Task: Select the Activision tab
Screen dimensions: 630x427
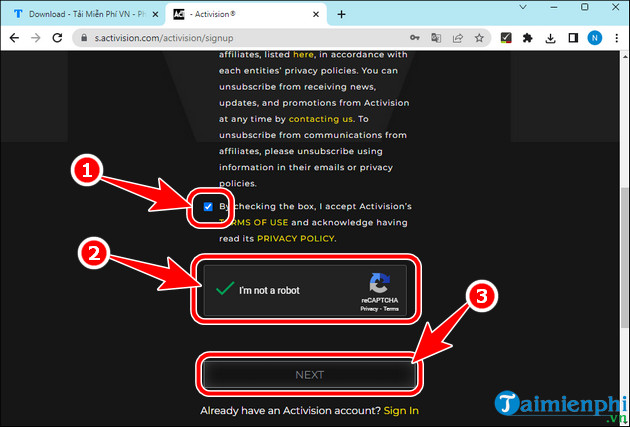Action: pos(245,14)
